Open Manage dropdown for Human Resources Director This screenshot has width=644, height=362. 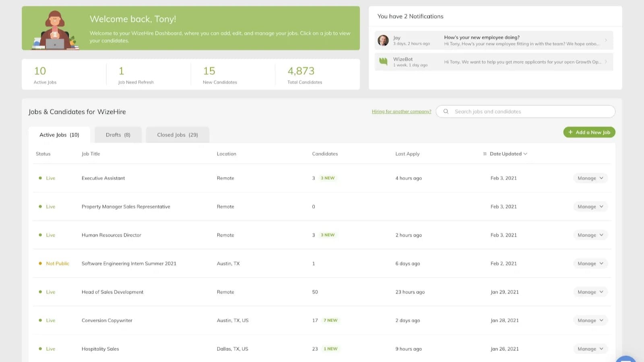[590, 235]
